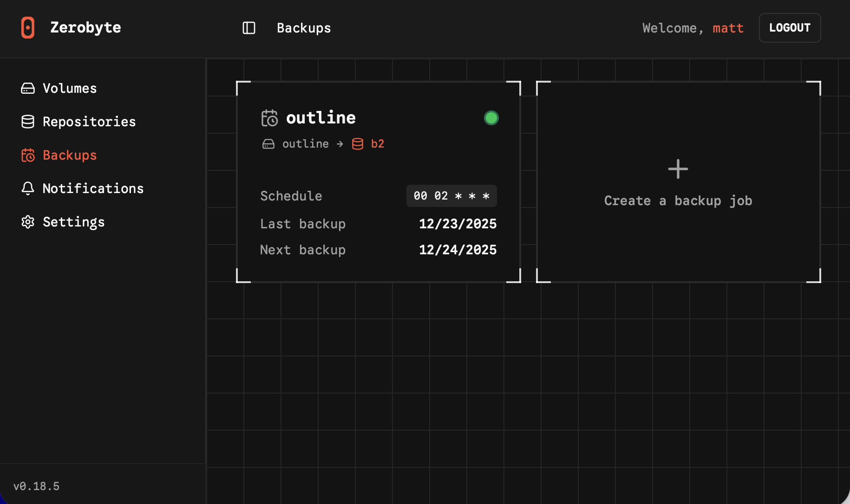Screen dimensions: 850x504
Task: Click the outline job calendar icon
Action: pos(269,118)
